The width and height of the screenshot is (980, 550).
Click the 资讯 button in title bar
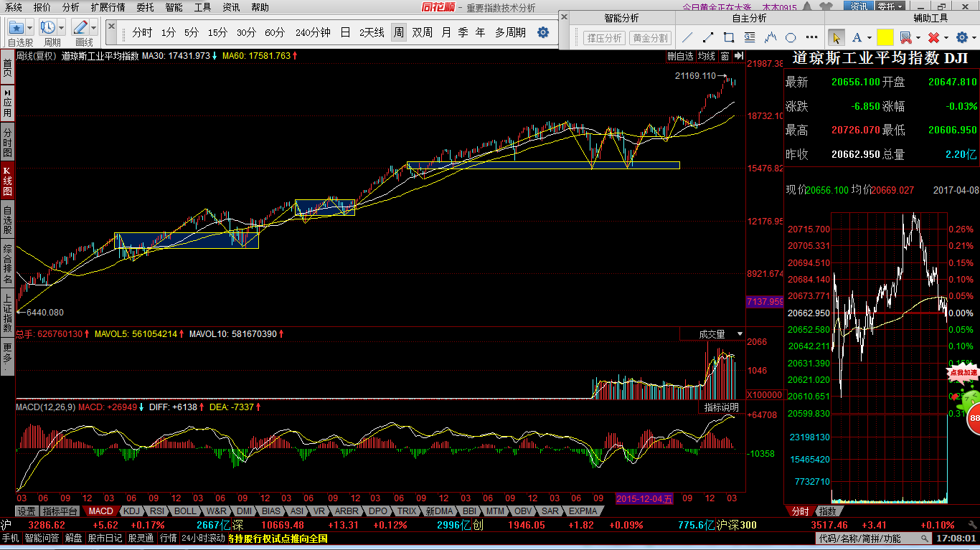tap(859, 6)
